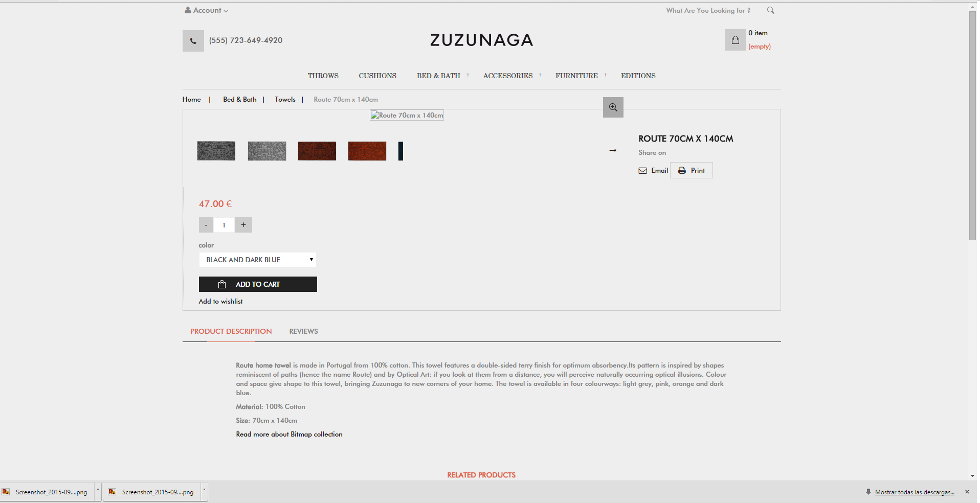Click the 47.00 € price
980x503 pixels.
[x=215, y=204]
